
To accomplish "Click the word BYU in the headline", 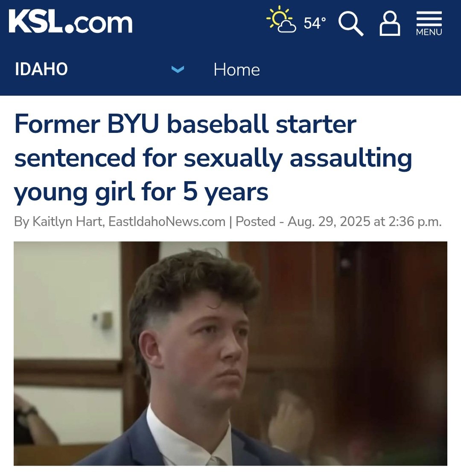I will click(x=133, y=123).
